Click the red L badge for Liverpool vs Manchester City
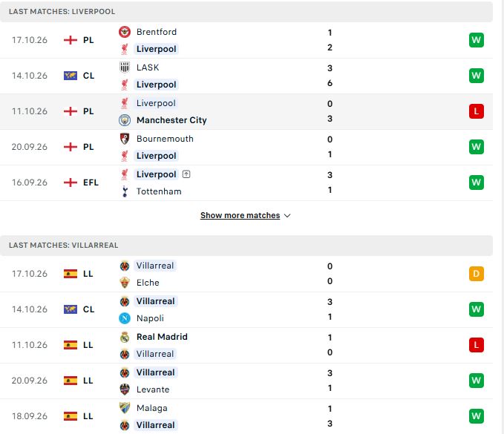This screenshot has width=504, height=434. [x=476, y=111]
